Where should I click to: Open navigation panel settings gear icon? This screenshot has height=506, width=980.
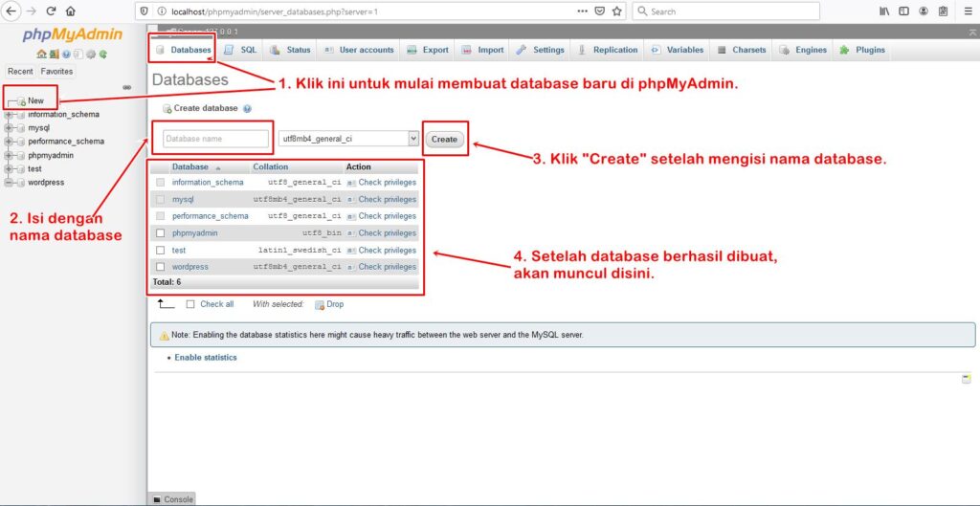[91, 54]
